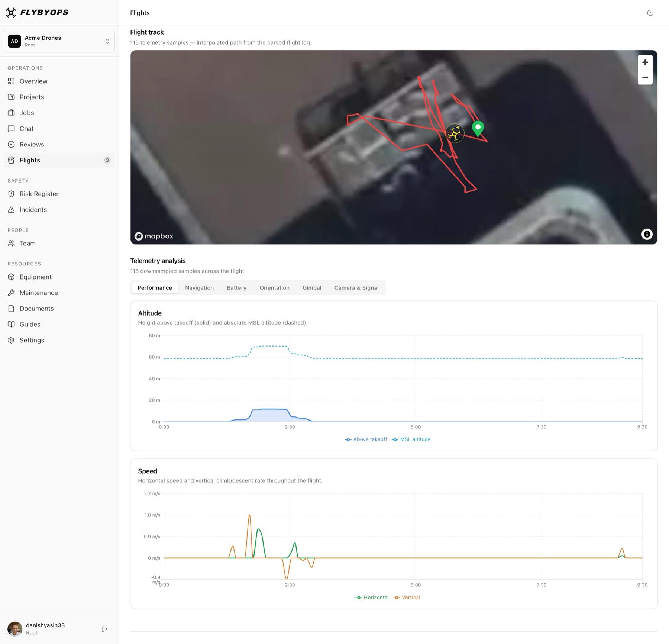The image size is (669, 644).
Task: Click the danishyasin33 username text
Action: 45,625
